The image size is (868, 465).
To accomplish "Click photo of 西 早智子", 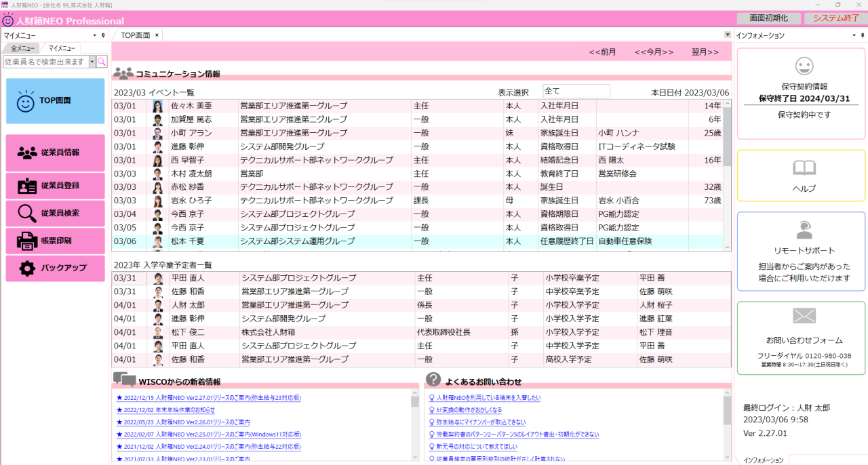I will click(x=158, y=161).
